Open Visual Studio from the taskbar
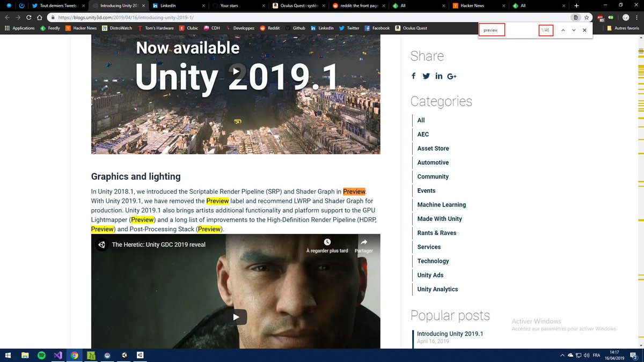Image resolution: width=644 pixels, height=362 pixels. (x=58, y=355)
